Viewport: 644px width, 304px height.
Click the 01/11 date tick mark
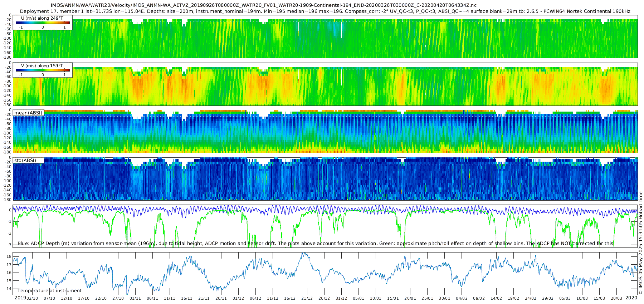pos(135,298)
